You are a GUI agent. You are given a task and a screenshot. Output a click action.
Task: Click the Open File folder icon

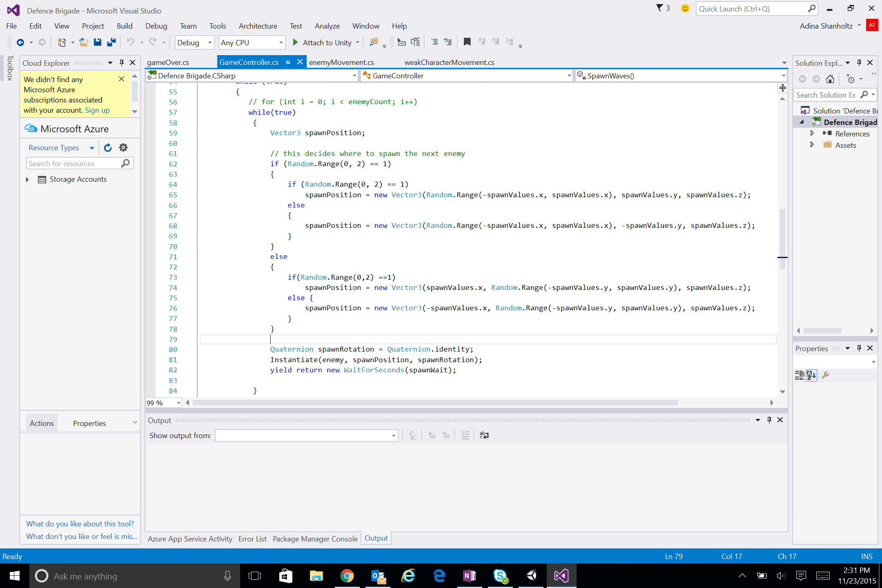coord(84,42)
